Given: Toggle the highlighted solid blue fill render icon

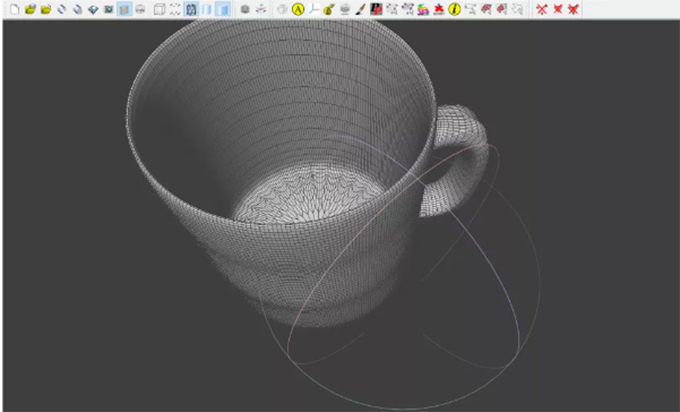Looking at the screenshot, I should [x=222, y=9].
